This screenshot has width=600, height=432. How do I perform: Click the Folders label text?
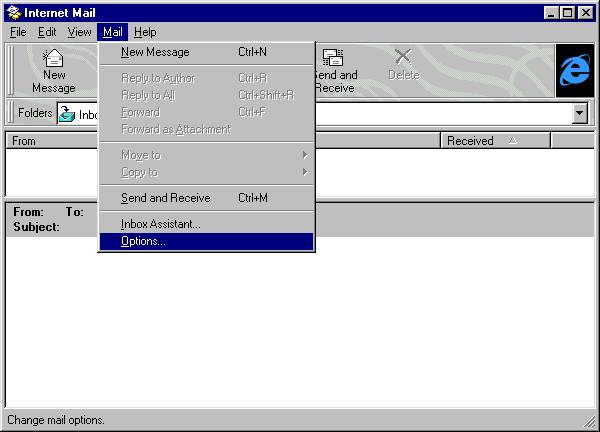35,113
